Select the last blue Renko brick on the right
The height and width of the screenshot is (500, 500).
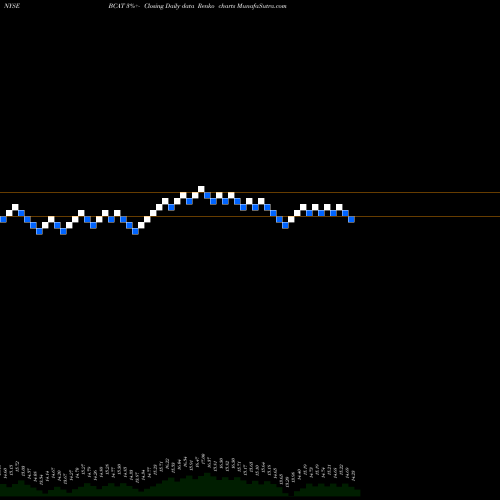coord(351,219)
